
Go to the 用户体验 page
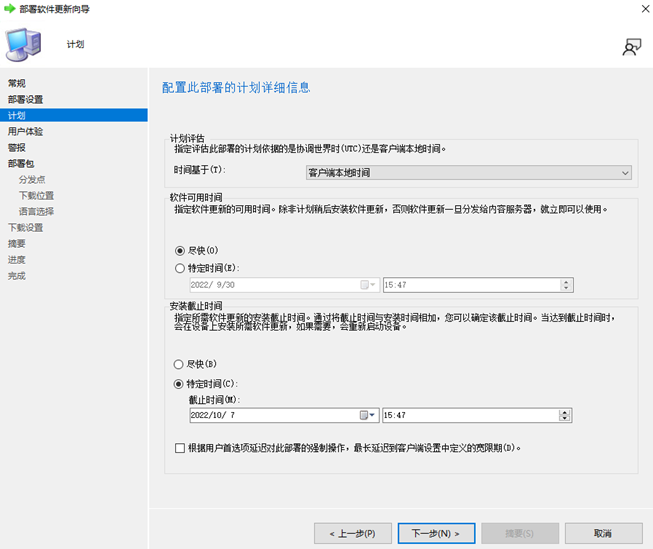coord(25,131)
